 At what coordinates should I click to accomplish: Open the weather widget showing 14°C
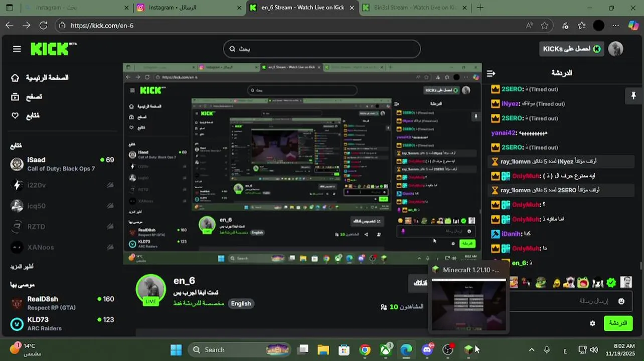point(26,349)
